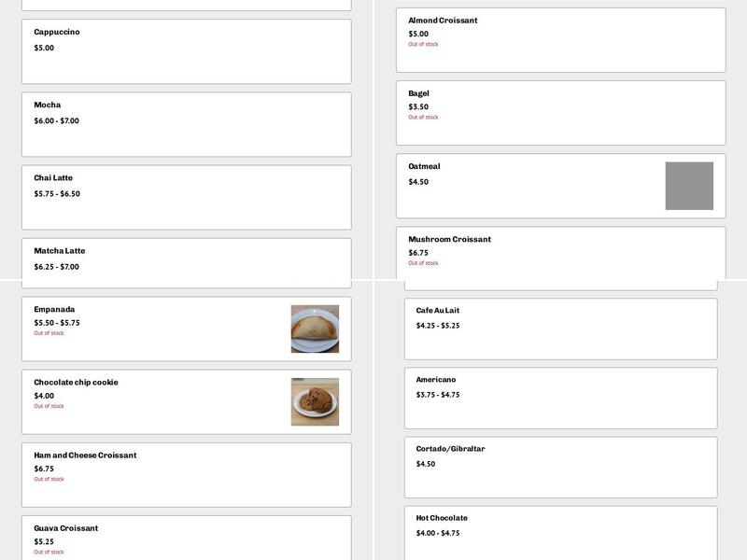Open the Mushroom Croissant item
This screenshot has height=560, width=747.
click(x=560, y=252)
